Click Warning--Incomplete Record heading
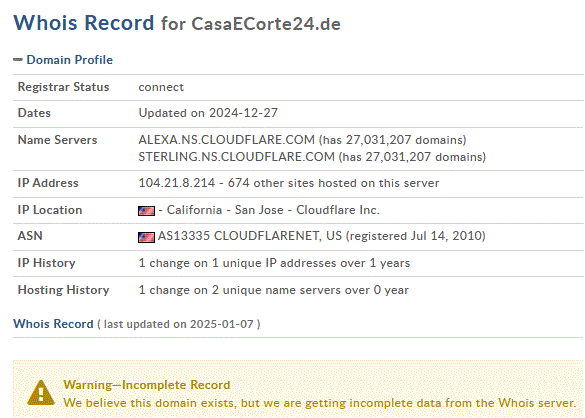 point(147,385)
